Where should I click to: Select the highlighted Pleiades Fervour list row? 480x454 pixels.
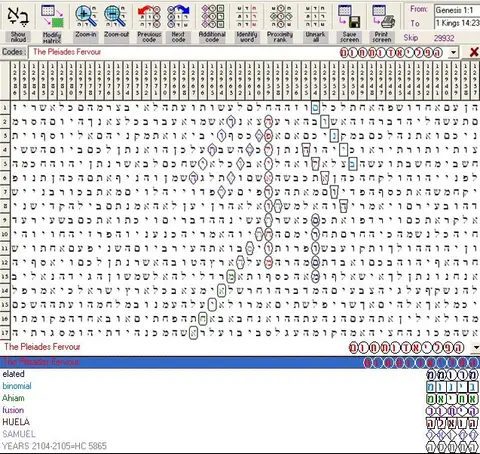click(x=240, y=362)
